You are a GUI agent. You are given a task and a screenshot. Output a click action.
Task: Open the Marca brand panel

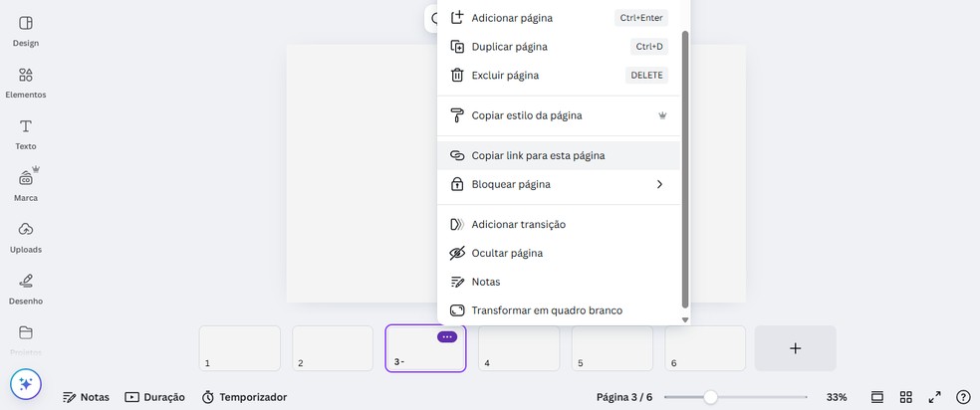[26, 185]
